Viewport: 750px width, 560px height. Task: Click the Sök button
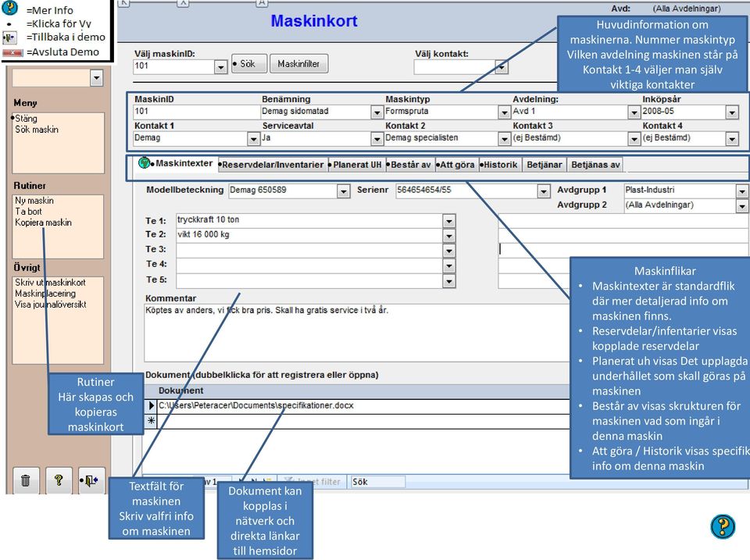248,63
